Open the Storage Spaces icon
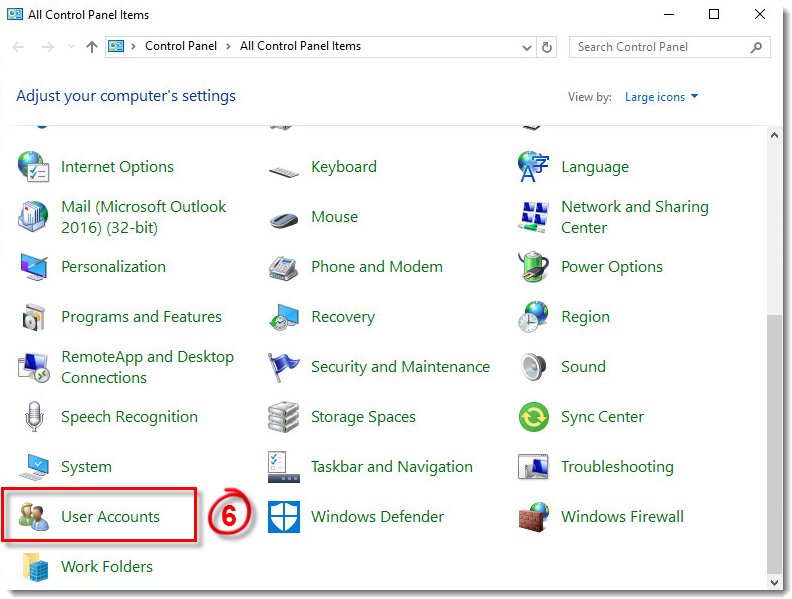This screenshot has width=792, height=599. click(x=284, y=417)
